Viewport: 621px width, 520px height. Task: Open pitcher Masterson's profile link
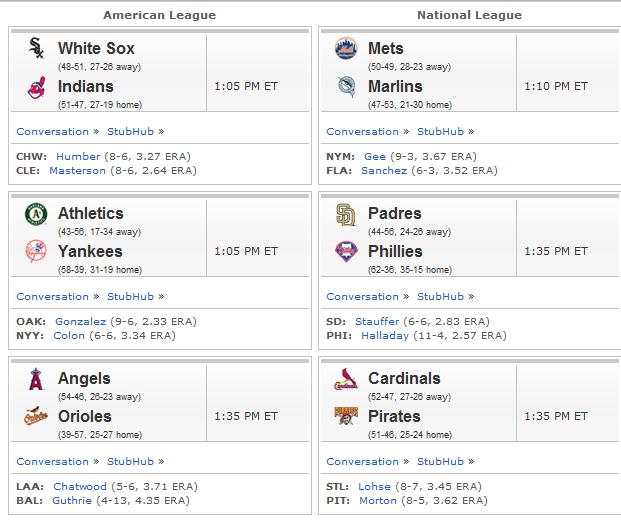coord(78,171)
